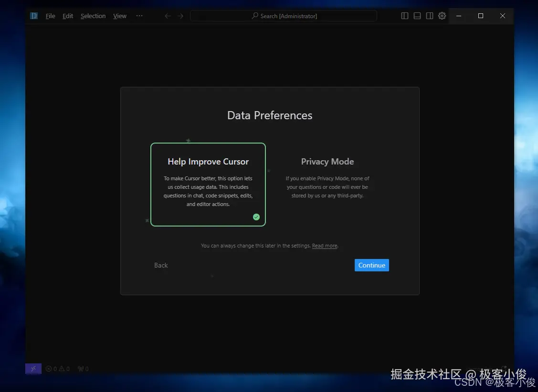Toggle the bottom panel layout icon

click(x=417, y=16)
